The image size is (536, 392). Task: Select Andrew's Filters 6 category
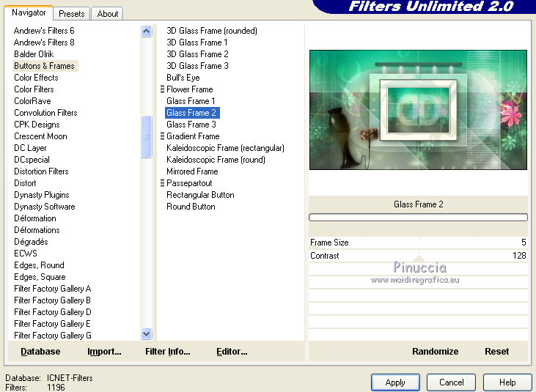44,31
